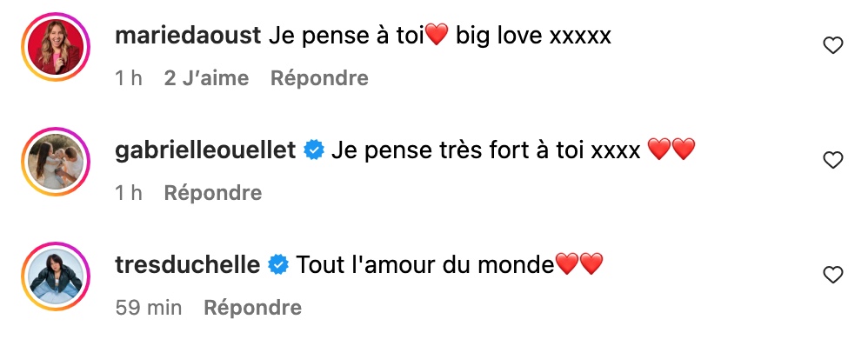Like gabrielleouellet's comment with the heart icon

pyautogui.click(x=832, y=161)
